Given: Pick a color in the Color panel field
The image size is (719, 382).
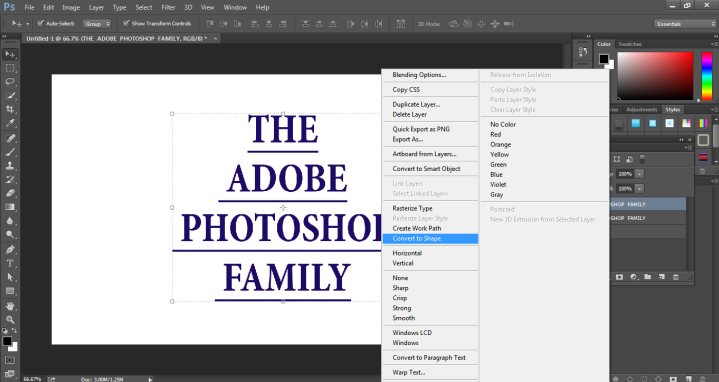Looking at the screenshot, I should [655, 76].
